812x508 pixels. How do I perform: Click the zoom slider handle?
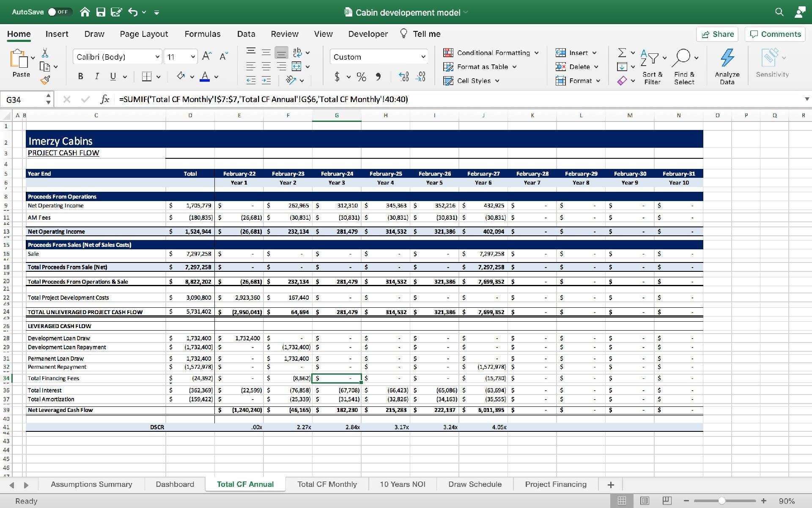point(721,501)
